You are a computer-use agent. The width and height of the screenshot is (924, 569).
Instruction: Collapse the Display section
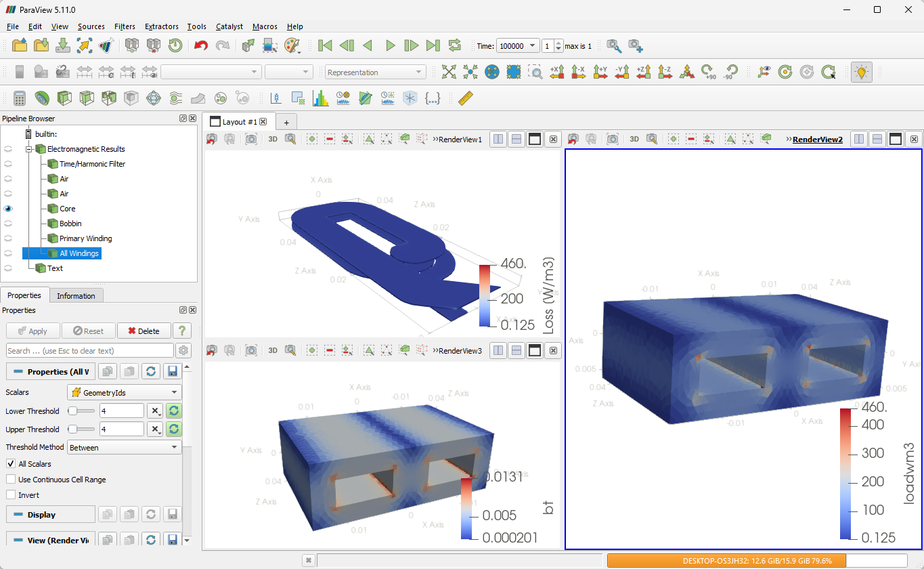point(51,515)
